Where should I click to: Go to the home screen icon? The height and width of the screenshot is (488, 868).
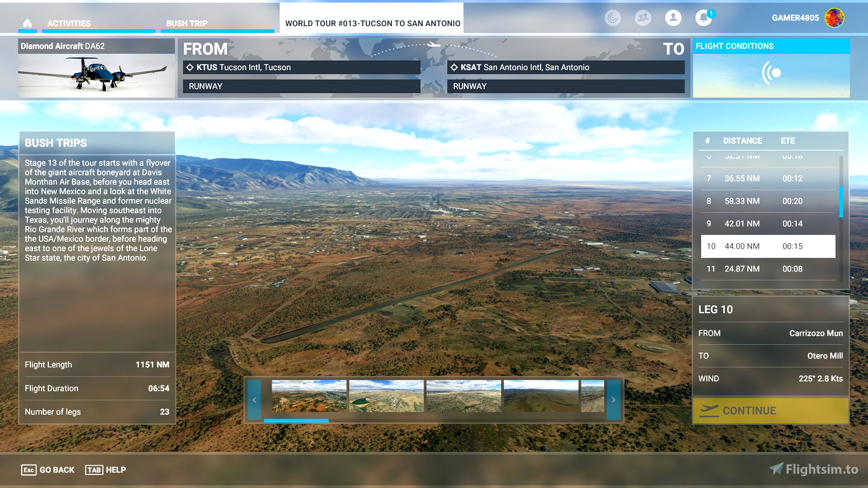27,23
